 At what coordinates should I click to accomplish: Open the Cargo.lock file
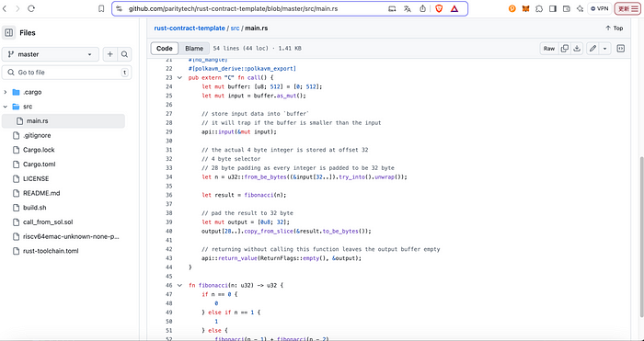(39, 150)
